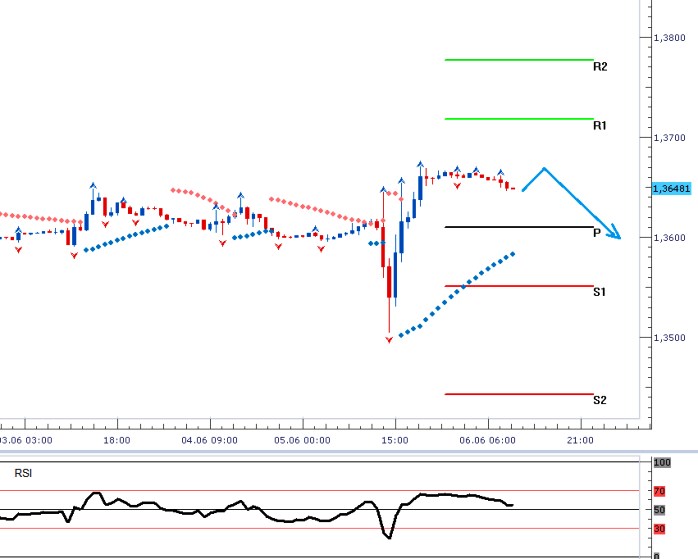Screen dimensions: 698x559
Task: Click the RSI 70 overbought label
Action: [x=659, y=491]
